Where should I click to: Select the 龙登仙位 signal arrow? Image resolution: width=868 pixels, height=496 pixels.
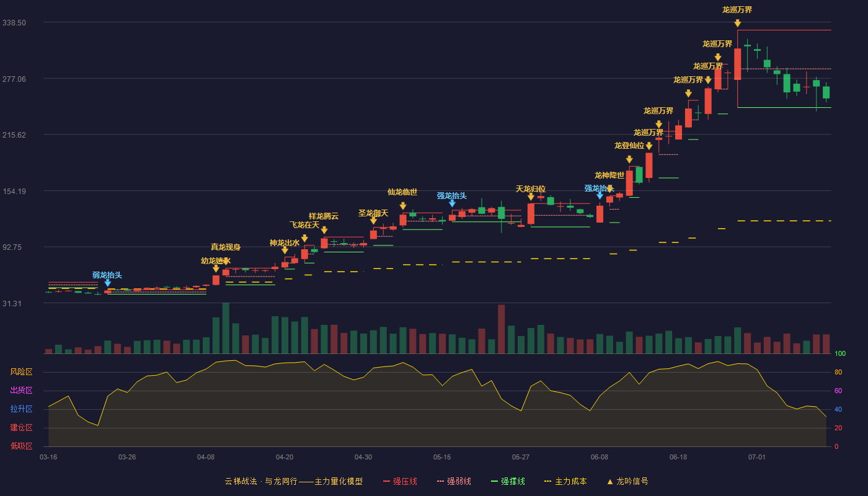(629, 159)
